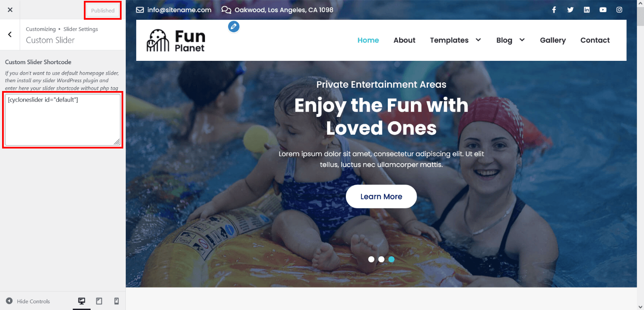The image size is (644, 310).
Task: Switch to desktop preview mode
Action: pyautogui.click(x=82, y=301)
